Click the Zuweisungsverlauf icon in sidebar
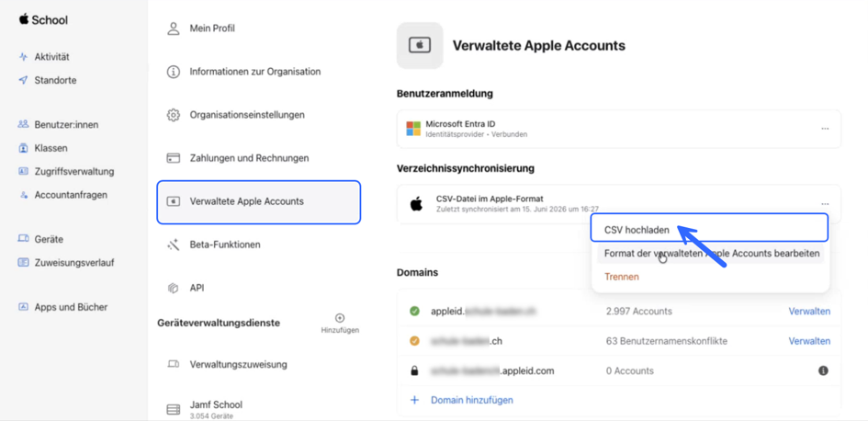The height and width of the screenshot is (421, 868). point(23,263)
